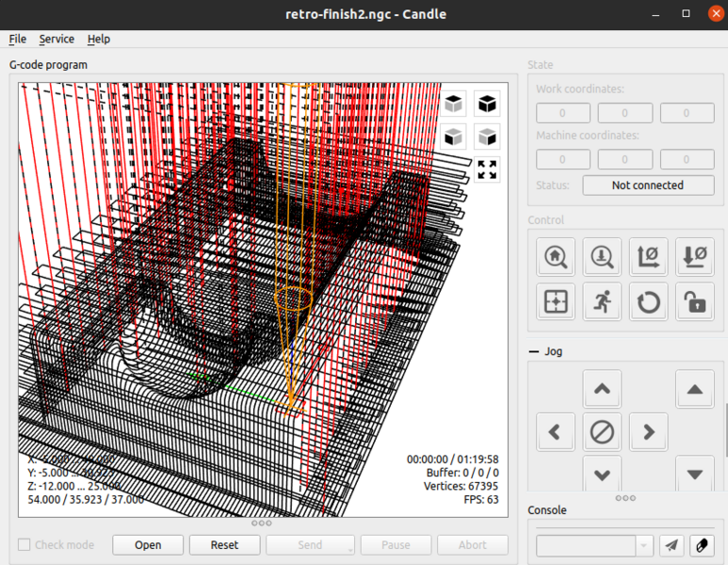
Task: Collapse the Jog panel
Action: (x=534, y=351)
